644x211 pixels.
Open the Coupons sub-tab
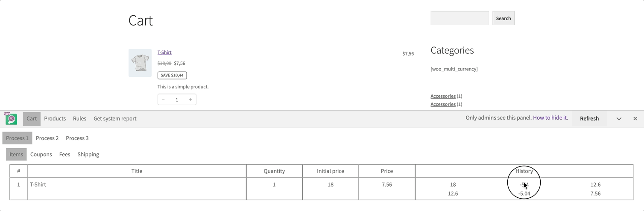point(41,155)
